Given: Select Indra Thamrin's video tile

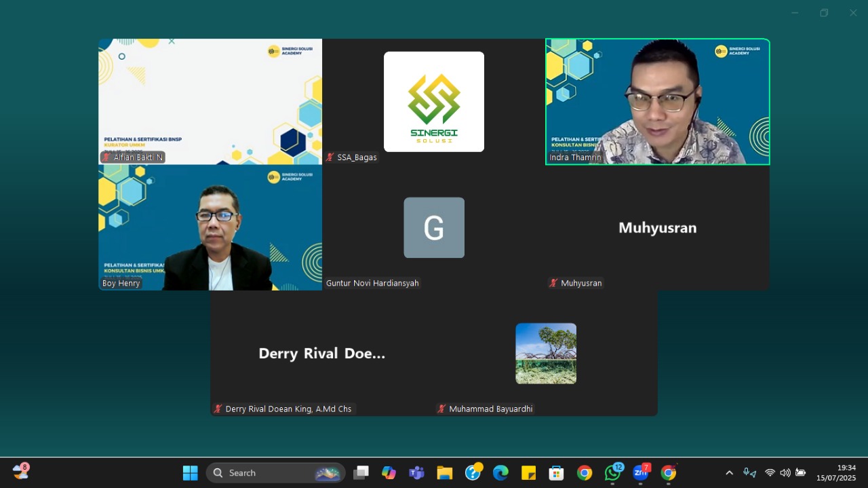Looking at the screenshot, I should coord(657,101).
